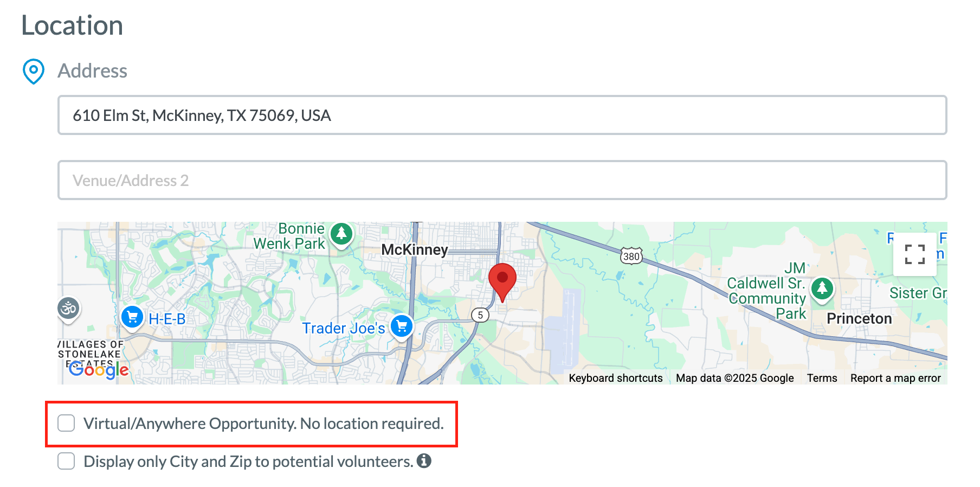Click the Bonnie Wenk Park tree marker
This screenshot has width=980, height=487.
(341, 235)
